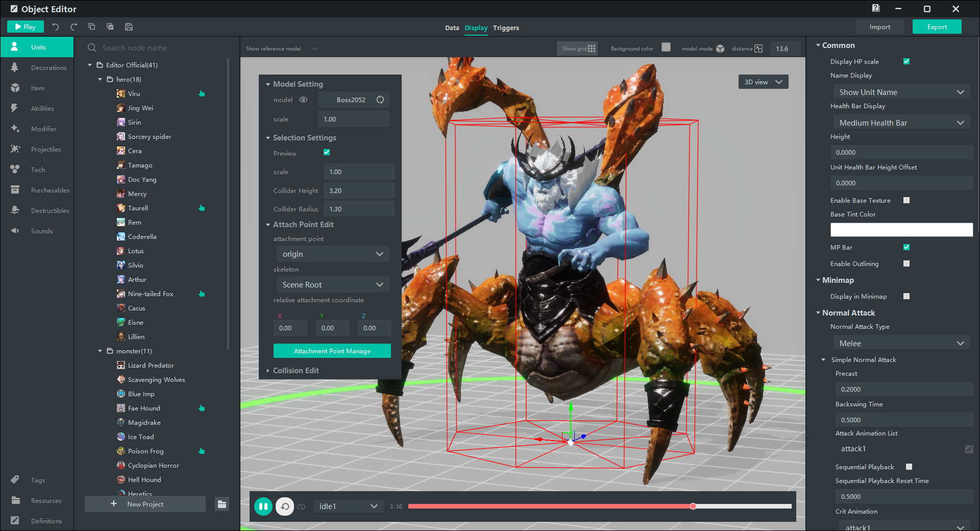Click the loop icon next to animation dropdown
Viewport: 980px width, 531px height.
(301, 506)
